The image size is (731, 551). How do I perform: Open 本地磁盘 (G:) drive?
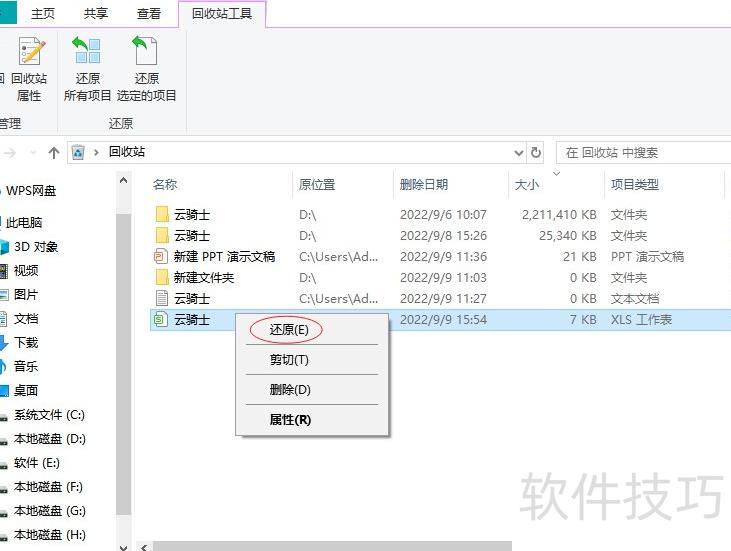click(49, 511)
